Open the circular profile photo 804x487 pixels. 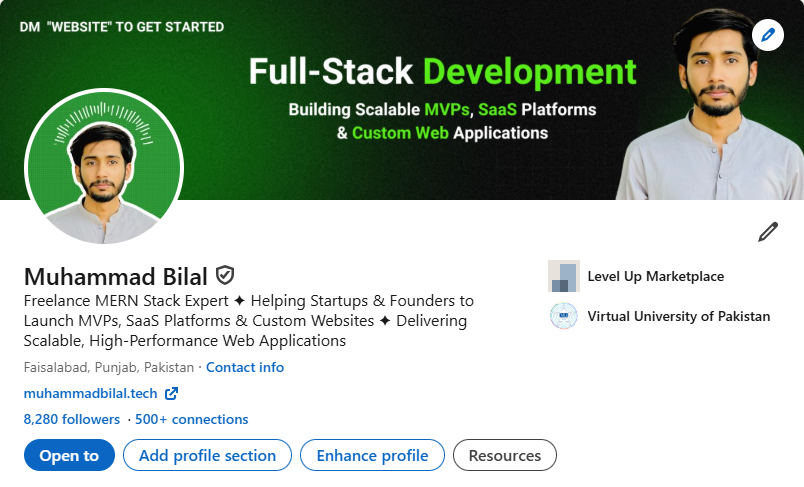point(104,168)
